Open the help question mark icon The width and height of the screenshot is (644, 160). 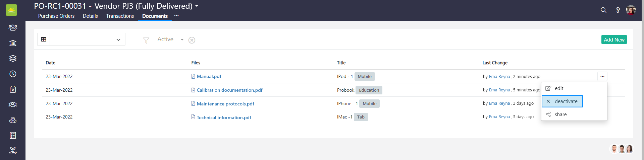click(618, 10)
